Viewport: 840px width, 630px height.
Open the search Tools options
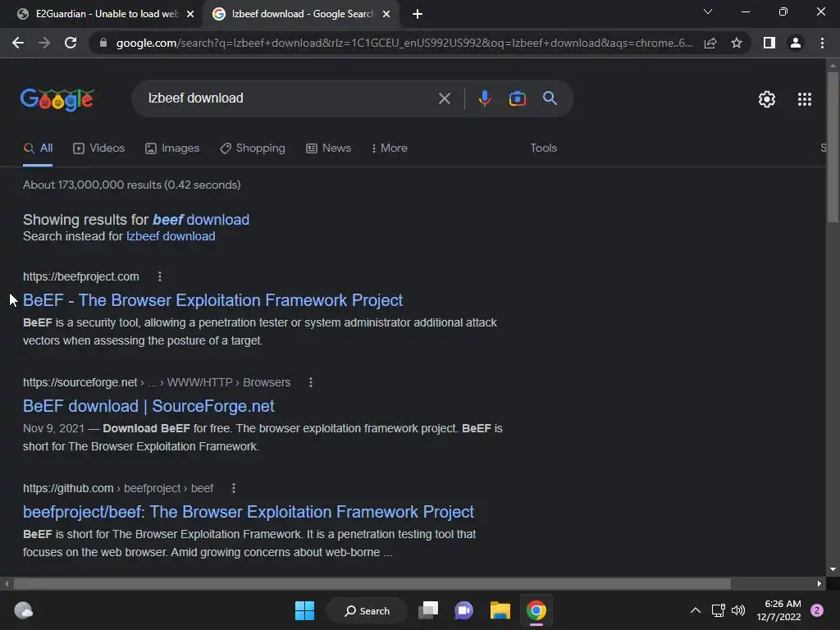pos(543,148)
